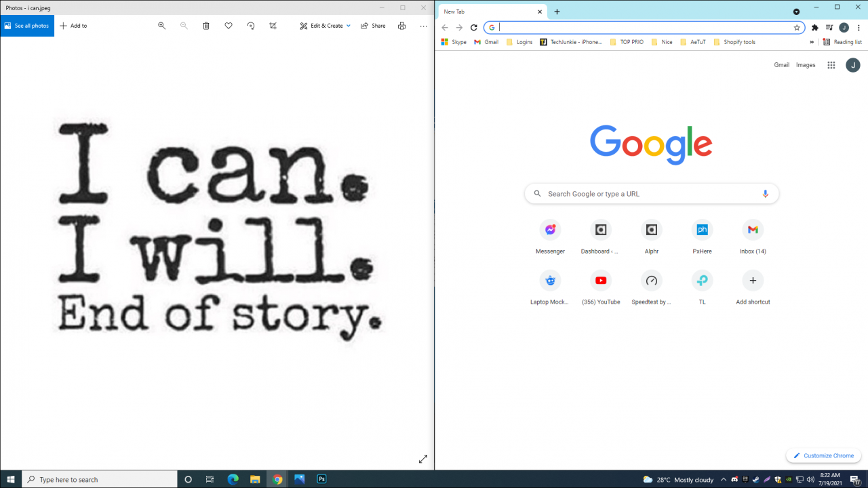Show hidden system tray icons
The width and height of the screenshot is (868, 488).
click(x=724, y=479)
